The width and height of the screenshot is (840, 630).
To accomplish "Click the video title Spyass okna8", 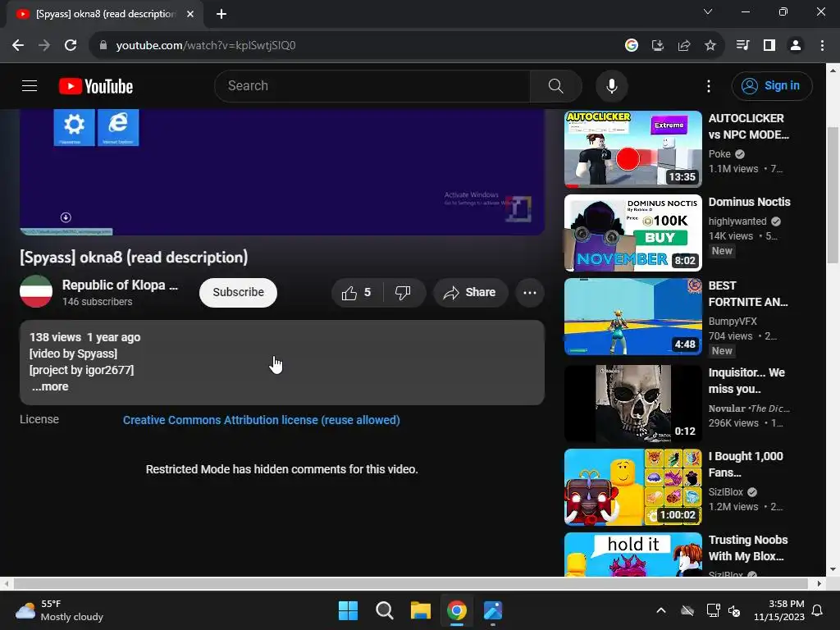I will tap(134, 257).
